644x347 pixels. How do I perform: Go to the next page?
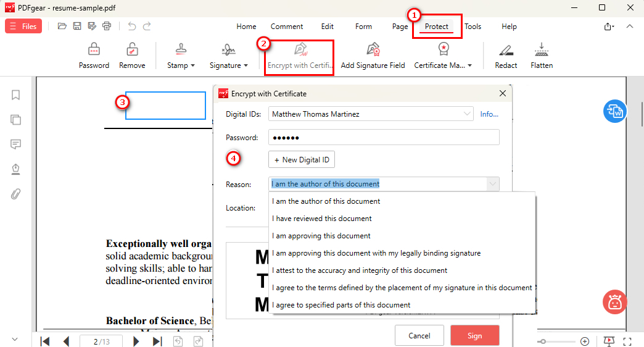[x=136, y=341]
